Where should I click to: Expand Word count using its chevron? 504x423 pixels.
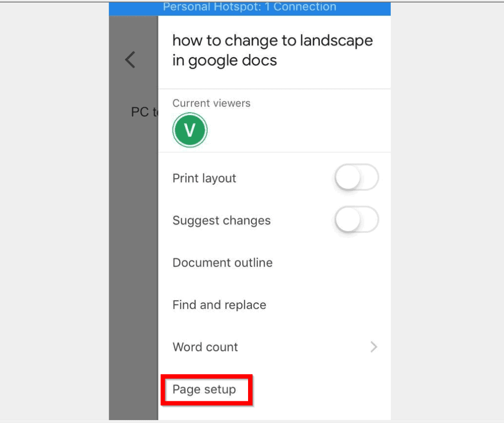374,347
